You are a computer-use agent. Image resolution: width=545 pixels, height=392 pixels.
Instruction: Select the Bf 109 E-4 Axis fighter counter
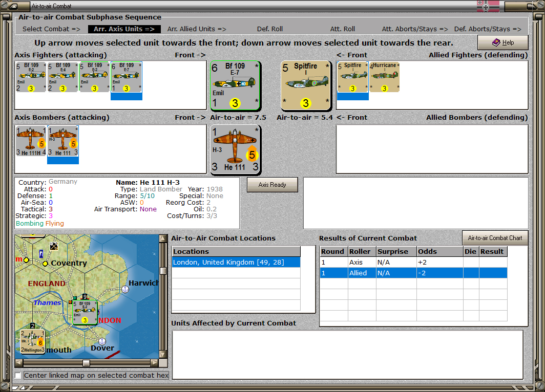[62, 77]
